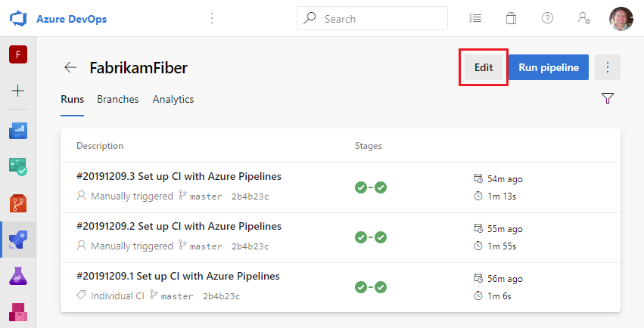This screenshot has width=644, height=328.
Task: Click the Description column header
Action: point(100,146)
